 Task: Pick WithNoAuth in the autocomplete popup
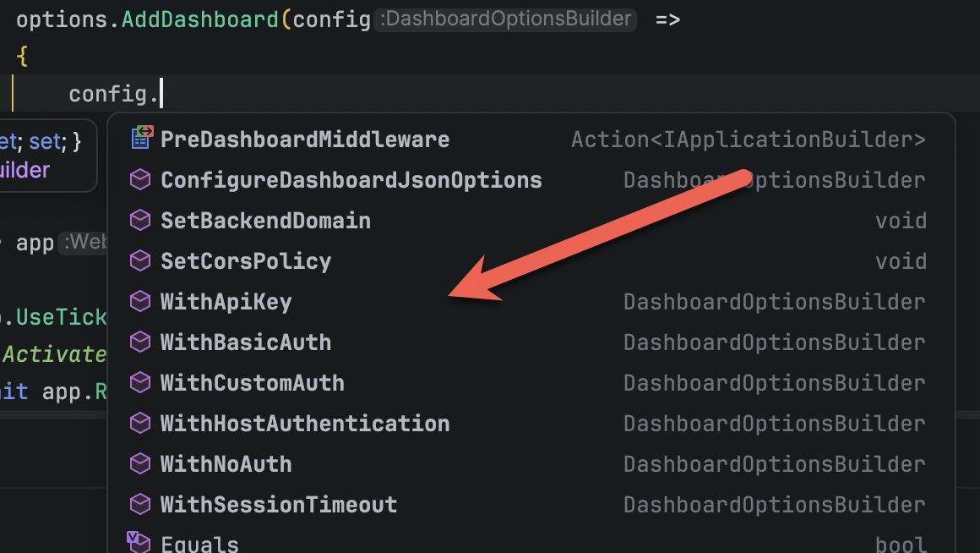226,464
